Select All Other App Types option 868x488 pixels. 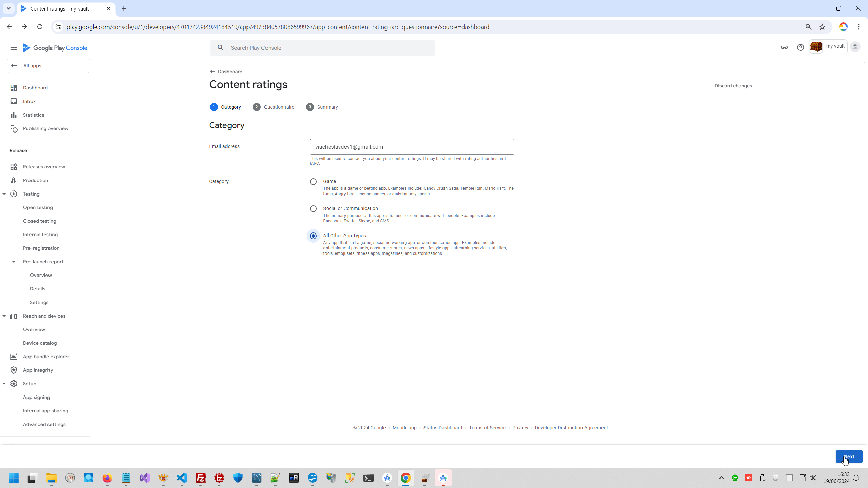coord(313,236)
